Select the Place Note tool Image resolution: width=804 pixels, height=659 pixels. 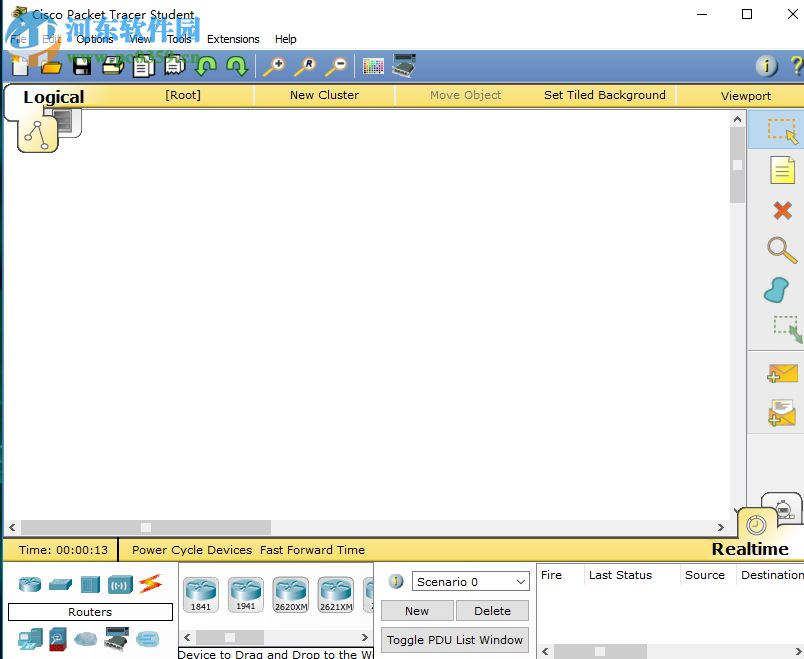tap(783, 171)
